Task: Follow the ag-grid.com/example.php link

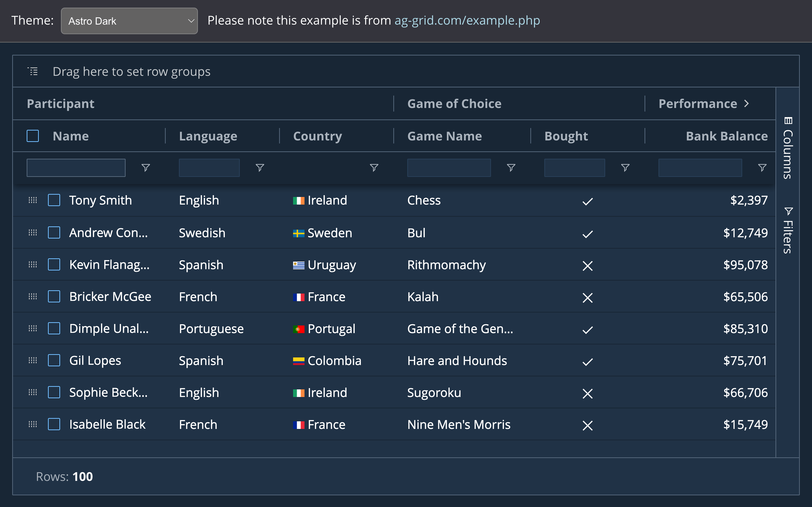Action: 467,21
